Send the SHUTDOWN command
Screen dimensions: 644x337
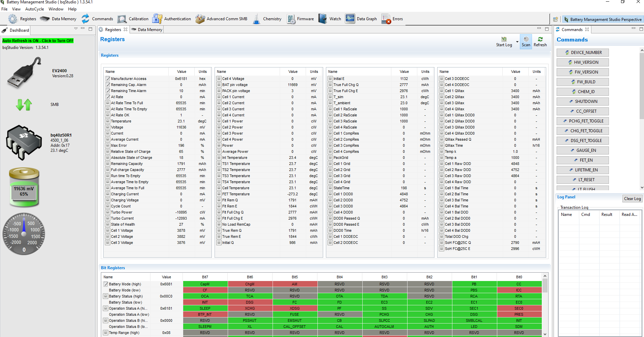pyautogui.click(x=583, y=102)
